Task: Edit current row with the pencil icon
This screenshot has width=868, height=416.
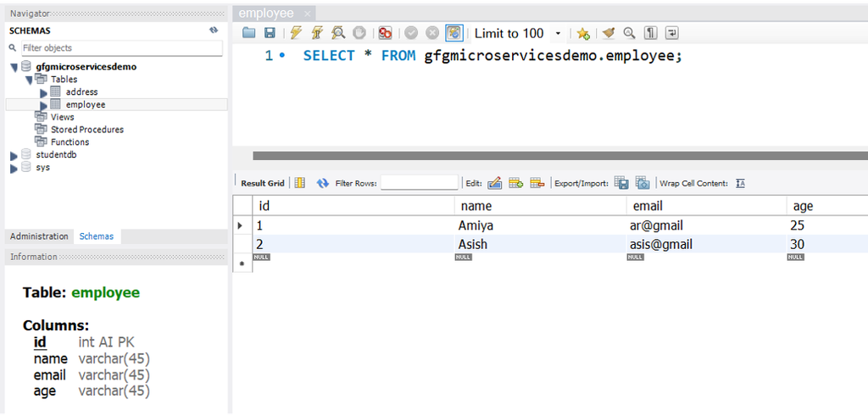Action: pos(494,183)
